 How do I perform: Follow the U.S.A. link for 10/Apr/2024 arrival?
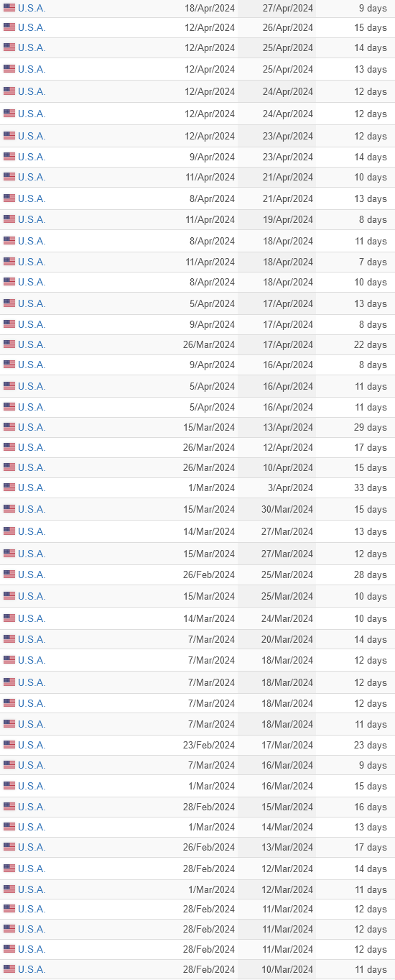tap(32, 467)
